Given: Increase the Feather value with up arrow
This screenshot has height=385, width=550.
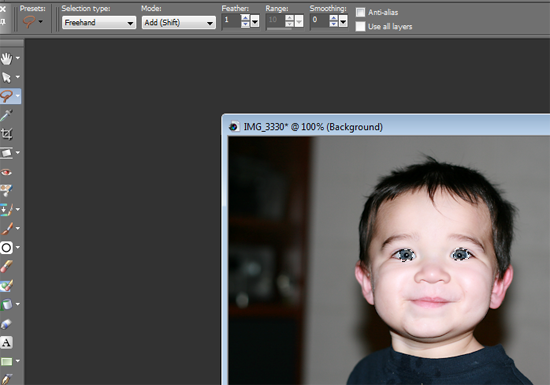Looking at the screenshot, I should [245, 18].
